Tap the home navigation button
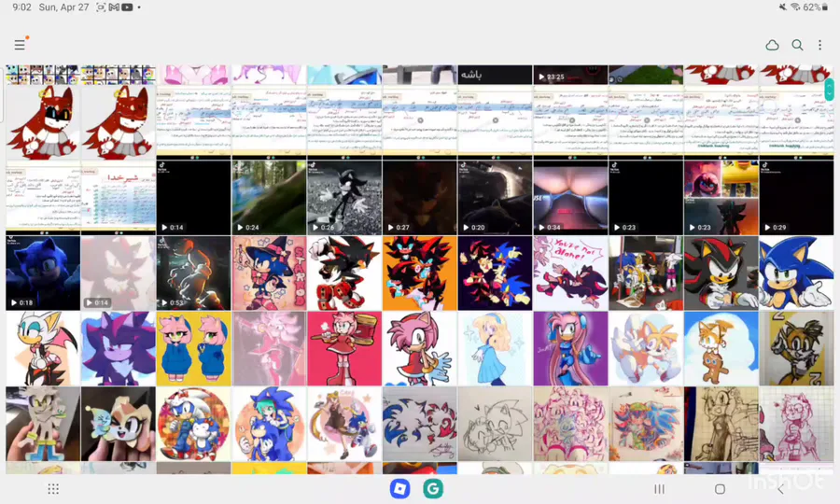 [x=720, y=489]
